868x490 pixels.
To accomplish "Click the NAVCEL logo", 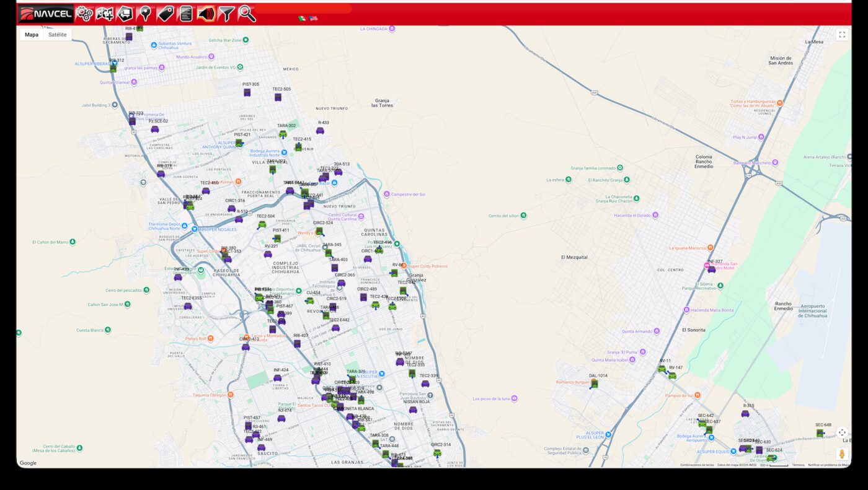I will 46,14.
